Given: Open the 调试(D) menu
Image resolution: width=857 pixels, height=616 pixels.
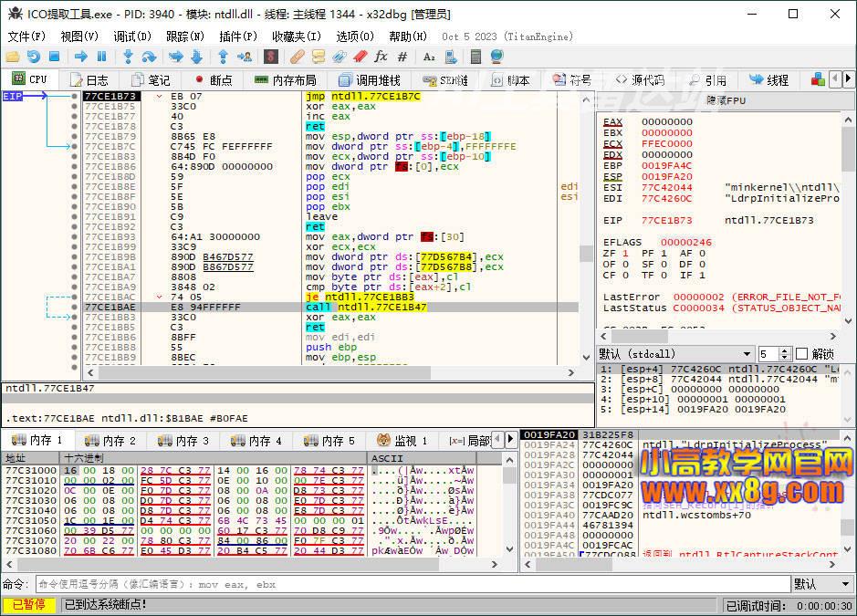Looking at the screenshot, I should click(132, 37).
